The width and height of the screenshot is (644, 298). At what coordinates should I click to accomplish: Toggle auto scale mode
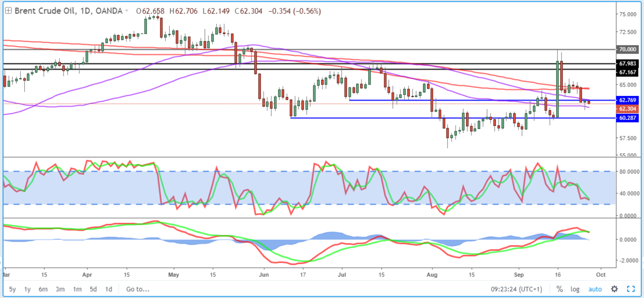[595, 289]
